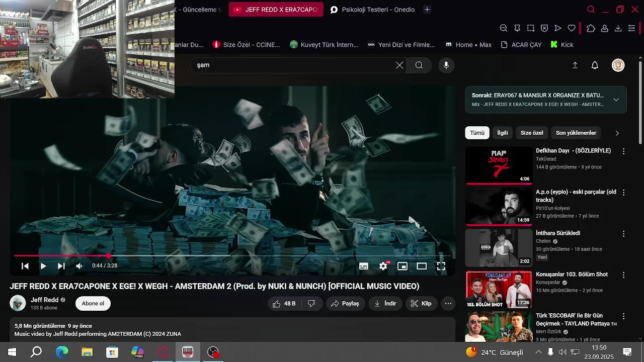Go to previous video in playlist
Screen dimensions: 644x362
[25, 266]
